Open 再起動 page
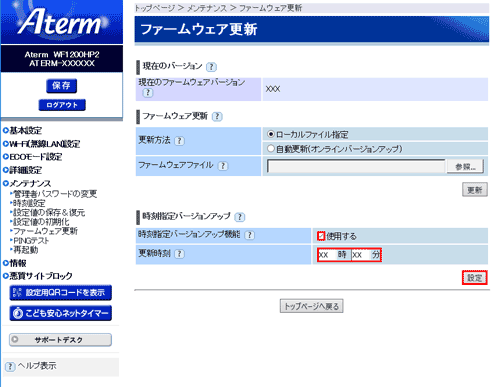500x387 pixels. (25, 249)
